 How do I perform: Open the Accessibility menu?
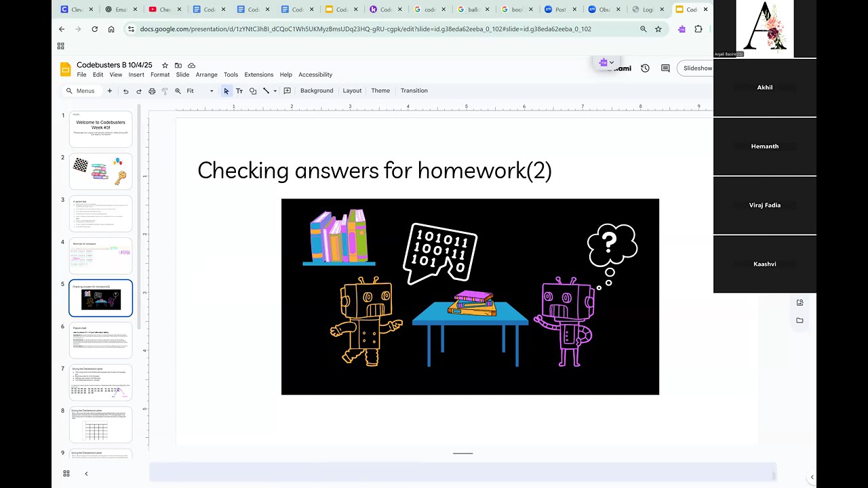(x=315, y=75)
